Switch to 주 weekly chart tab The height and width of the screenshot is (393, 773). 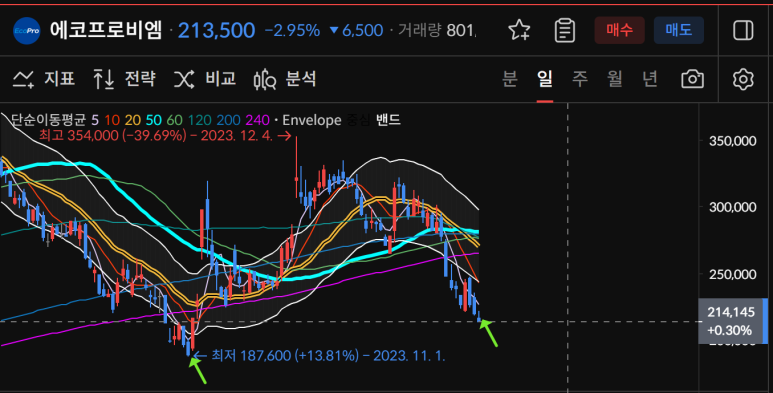tap(580, 79)
